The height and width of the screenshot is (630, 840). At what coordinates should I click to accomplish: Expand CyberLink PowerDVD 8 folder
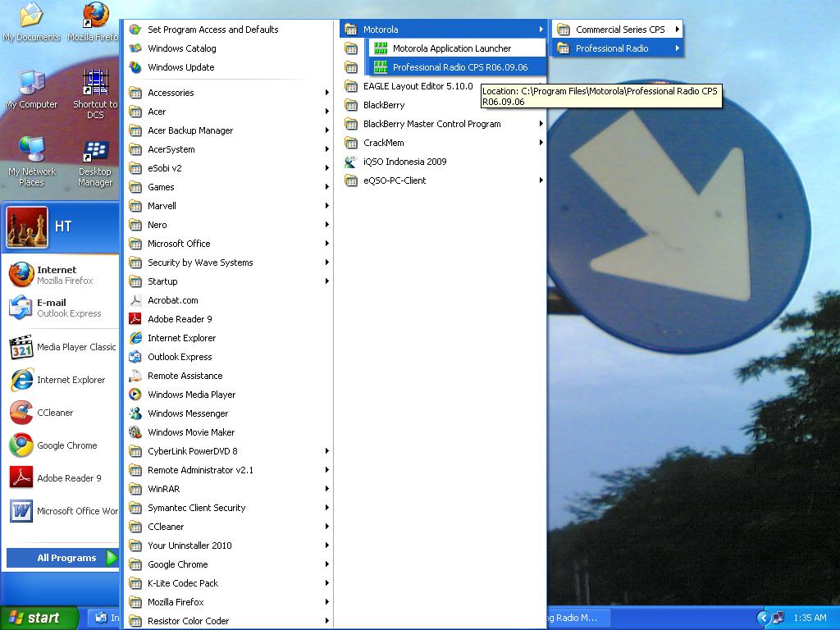(x=229, y=451)
